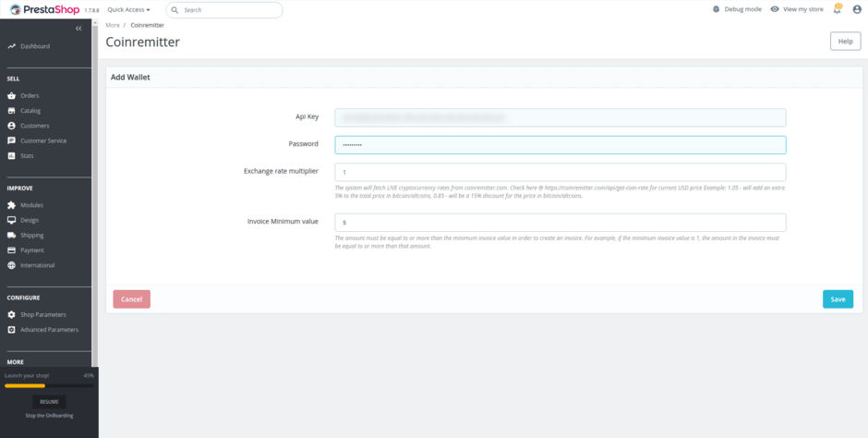Focus the Api Key field
The height and width of the screenshot is (438, 868).
point(561,118)
